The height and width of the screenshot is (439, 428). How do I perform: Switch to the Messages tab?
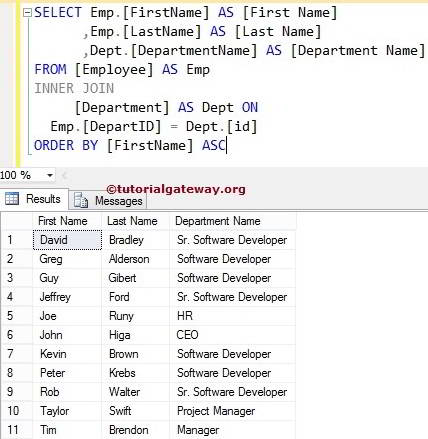pyautogui.click(x=108, y=200)
